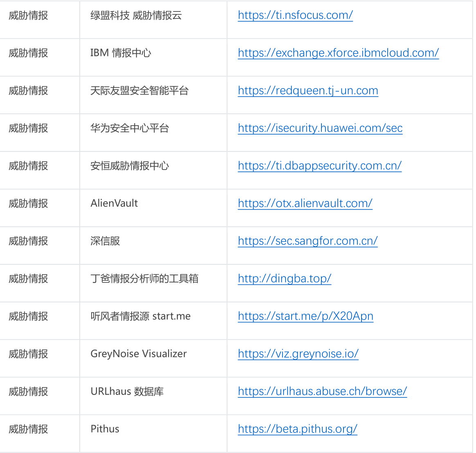The height and width of the screenshot is (453, 476).
Task: Visit the dingba.top link
Action: [x=284, y=279]
